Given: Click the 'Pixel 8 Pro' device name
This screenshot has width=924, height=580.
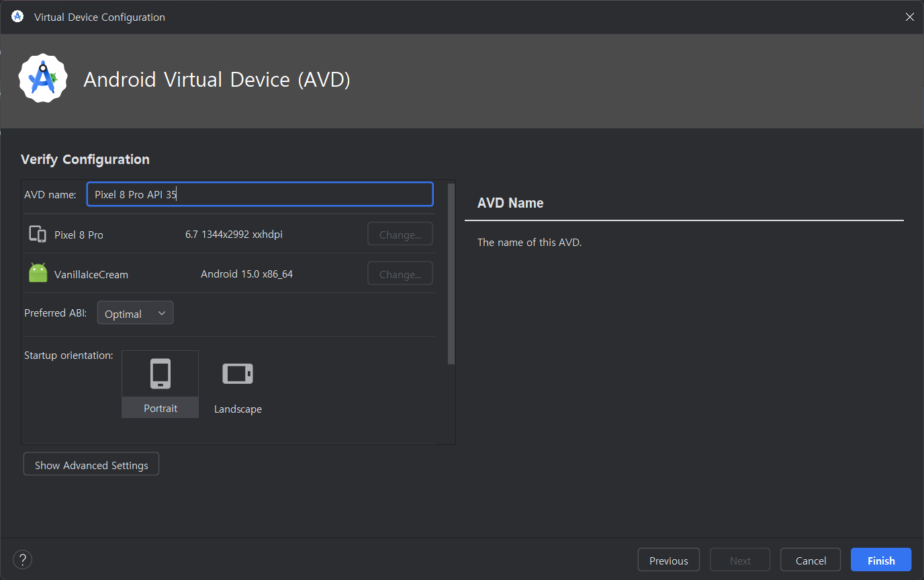Looking at the screenshot, I should click(x=79, y=235).
